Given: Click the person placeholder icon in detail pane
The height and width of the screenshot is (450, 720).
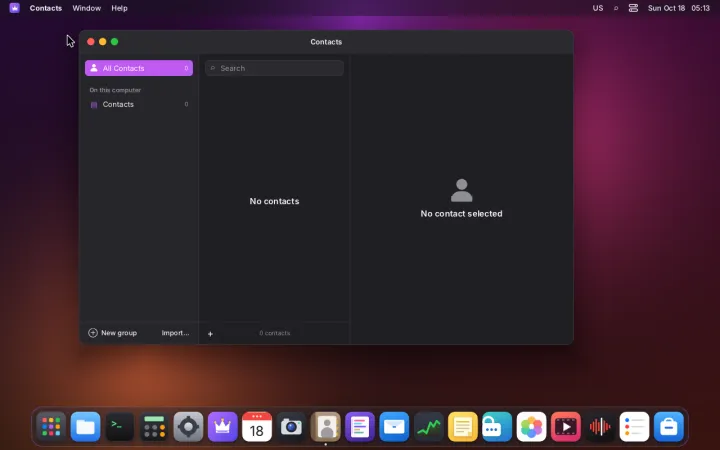Looking at the screenshot, I should (461, 190).
